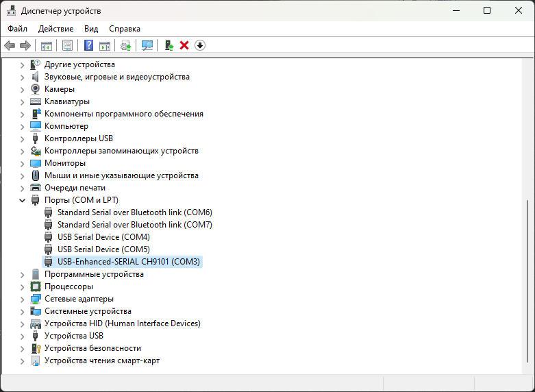Open the Файл menu

pos(17,29)
